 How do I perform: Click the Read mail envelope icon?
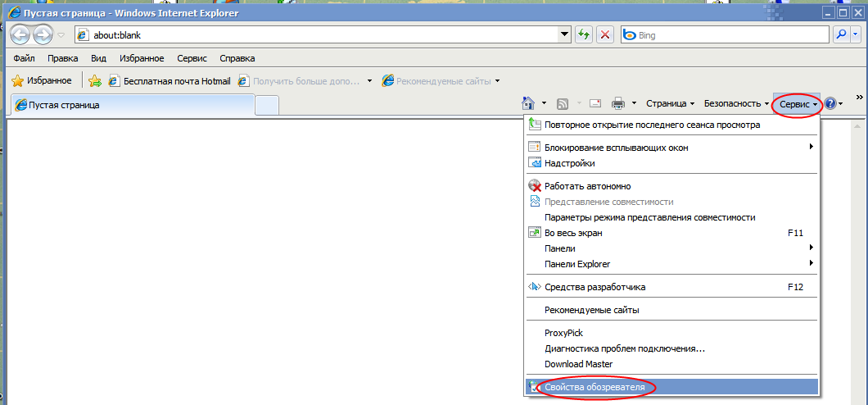tap(595, 103)
